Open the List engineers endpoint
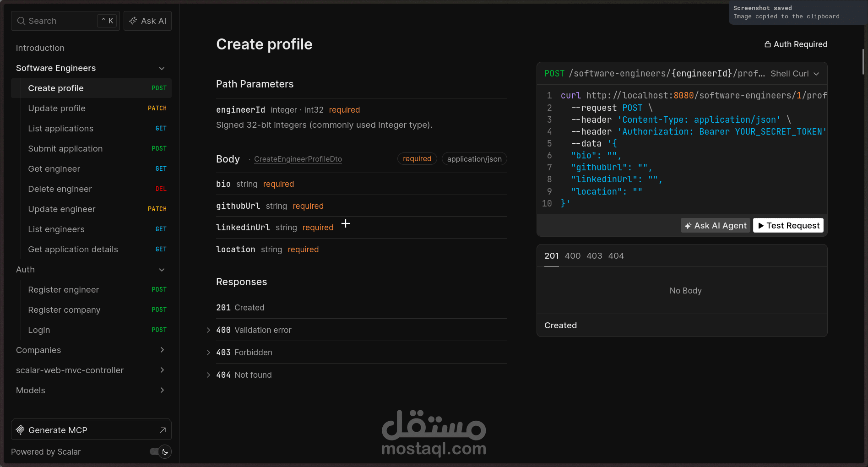 (92, 229)
